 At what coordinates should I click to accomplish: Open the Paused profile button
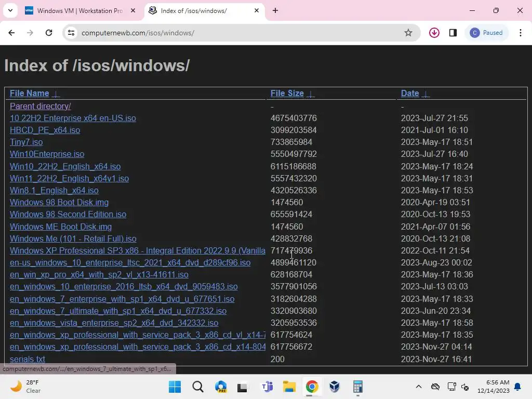(486, 33)
